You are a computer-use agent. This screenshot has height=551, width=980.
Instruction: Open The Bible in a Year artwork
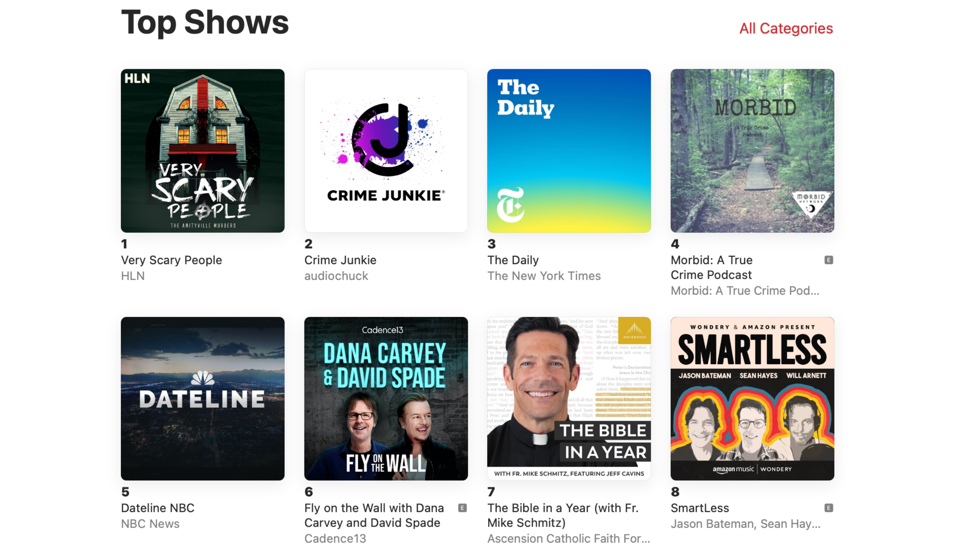[569, 399]
